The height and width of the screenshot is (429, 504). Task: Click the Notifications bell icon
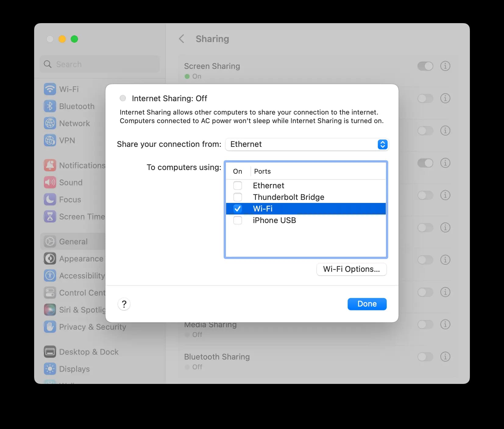pyautogui.click(x=50, y=165)
